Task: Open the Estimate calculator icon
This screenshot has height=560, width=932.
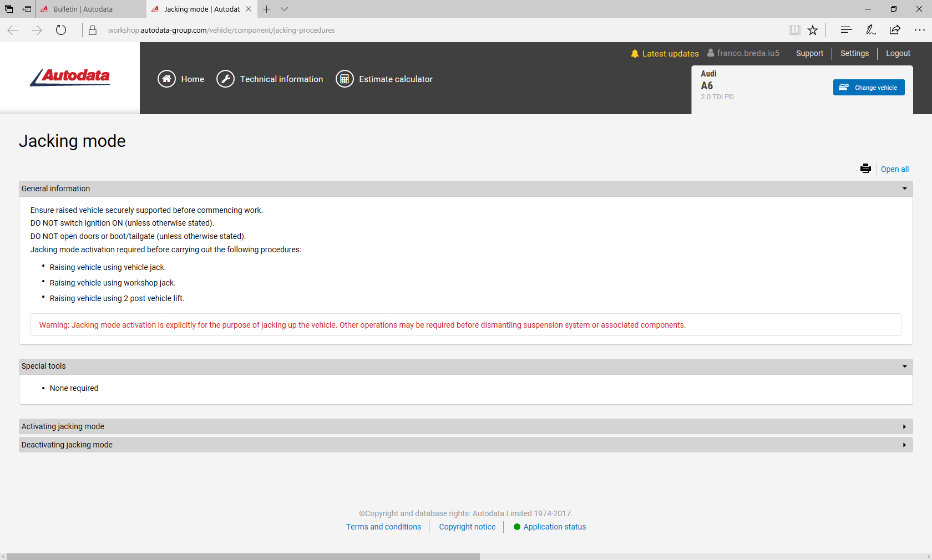Action: coord(345,79)
